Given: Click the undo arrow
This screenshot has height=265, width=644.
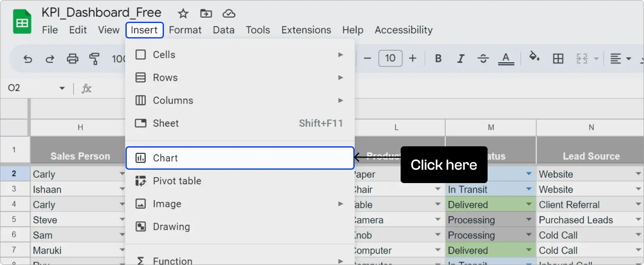Looking at the screenshot, I should click(27, 59).
